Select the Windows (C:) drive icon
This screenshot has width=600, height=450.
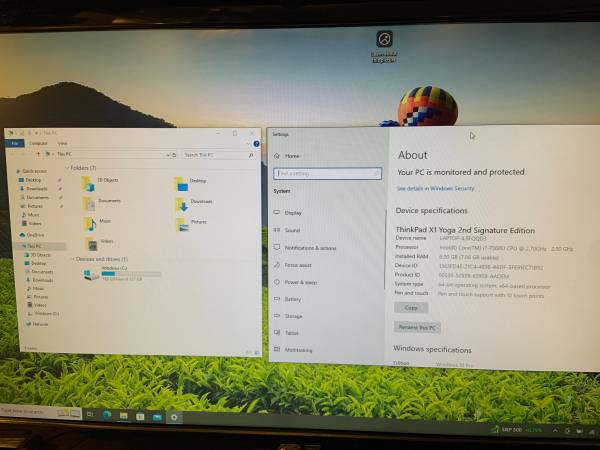[92, 274]
